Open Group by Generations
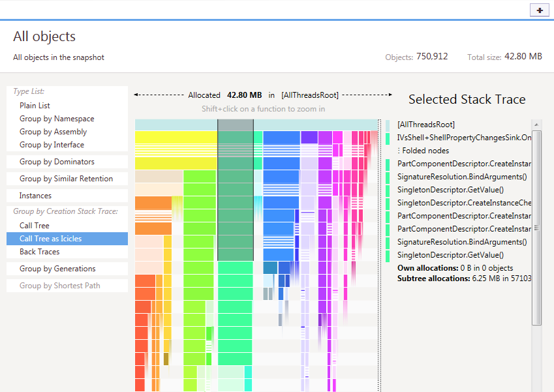Viewport: 554px width, 392px height. pyautogui.click(x=57, y=269)
